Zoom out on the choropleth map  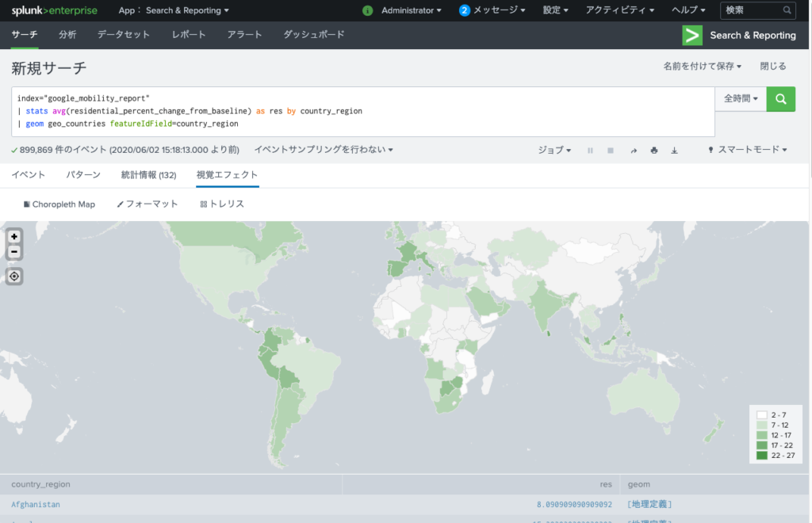(14, 252)
